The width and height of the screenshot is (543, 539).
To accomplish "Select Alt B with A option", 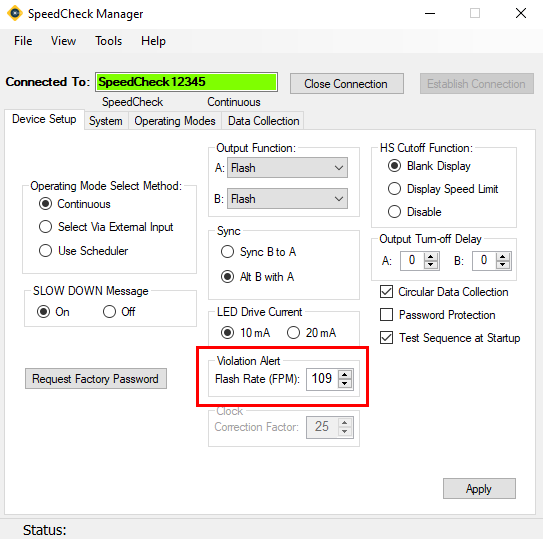I will pos(257,277).
